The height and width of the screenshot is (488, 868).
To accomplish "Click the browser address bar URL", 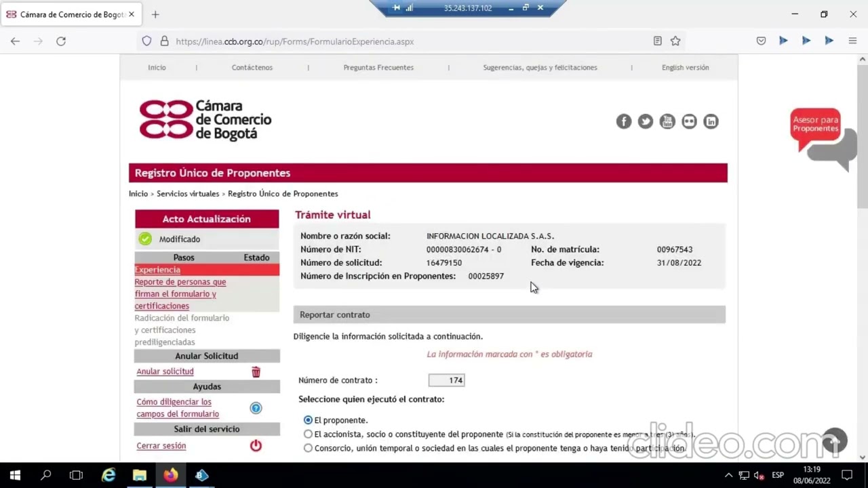I will coord(294,41).
